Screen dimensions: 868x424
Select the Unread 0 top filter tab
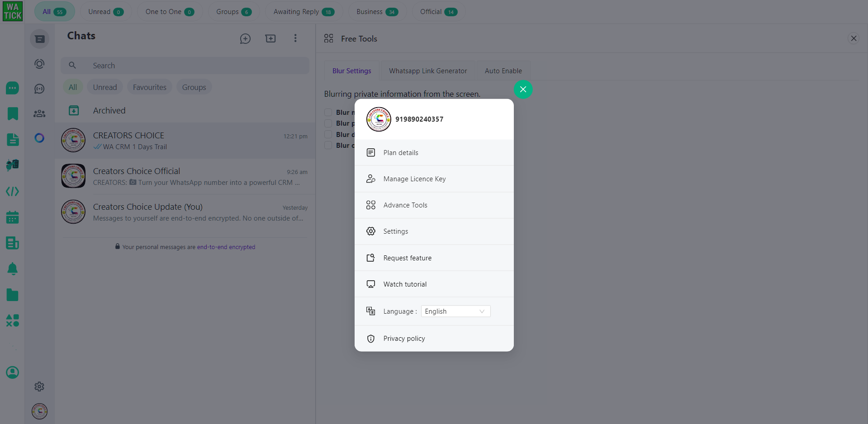pyautogui.click(x=106, y=12)
